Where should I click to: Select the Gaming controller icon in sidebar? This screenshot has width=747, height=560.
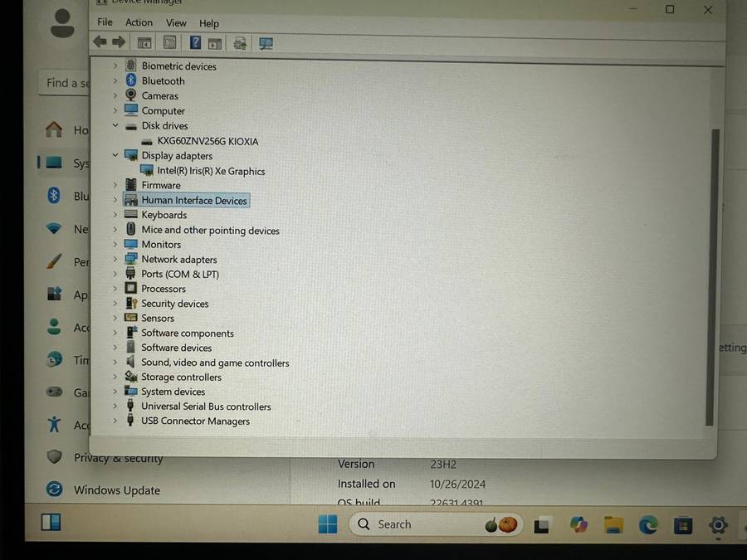point(55,392)
